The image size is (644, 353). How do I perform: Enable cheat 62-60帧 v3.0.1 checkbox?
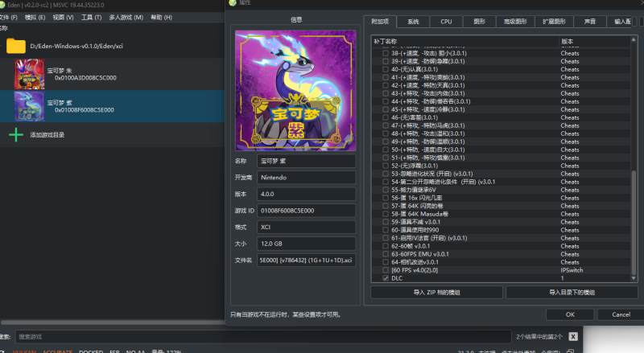click(x=386, y=246)
